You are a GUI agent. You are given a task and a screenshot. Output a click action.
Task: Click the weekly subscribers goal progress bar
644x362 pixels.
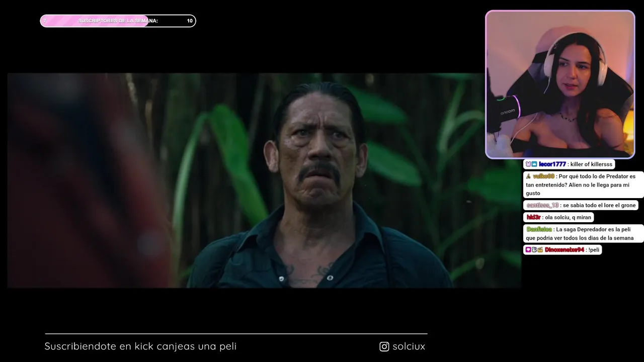[x=118, y=21]
